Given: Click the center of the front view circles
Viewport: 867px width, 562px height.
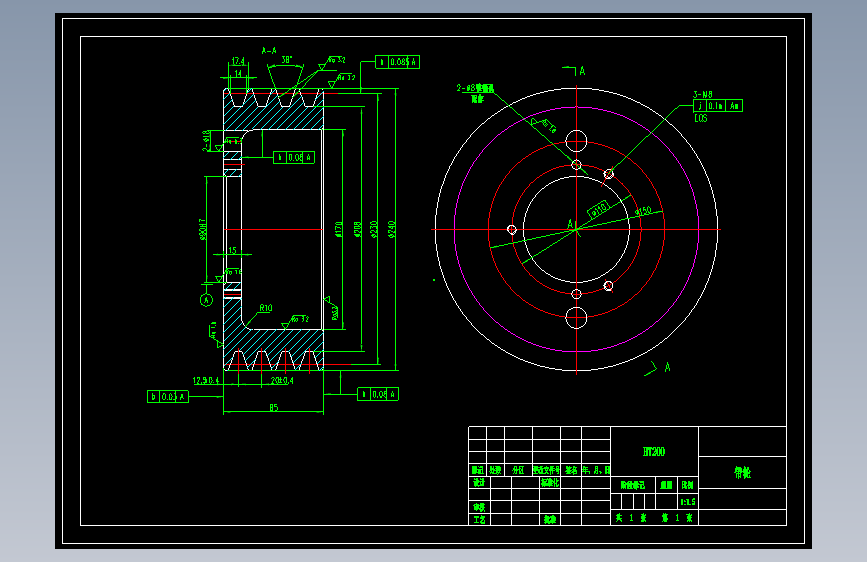Looking at the screenshot, I should pyautogui.click(x=576, y=229).
